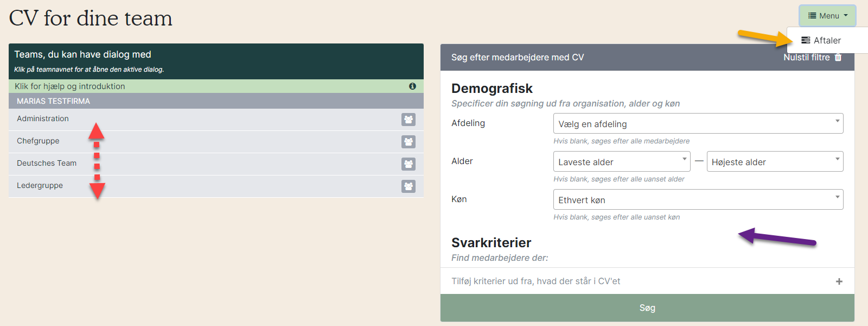Screen dimensions: 868x326
Task: Select Aftaler from the menu
Action: coord(827,40)
